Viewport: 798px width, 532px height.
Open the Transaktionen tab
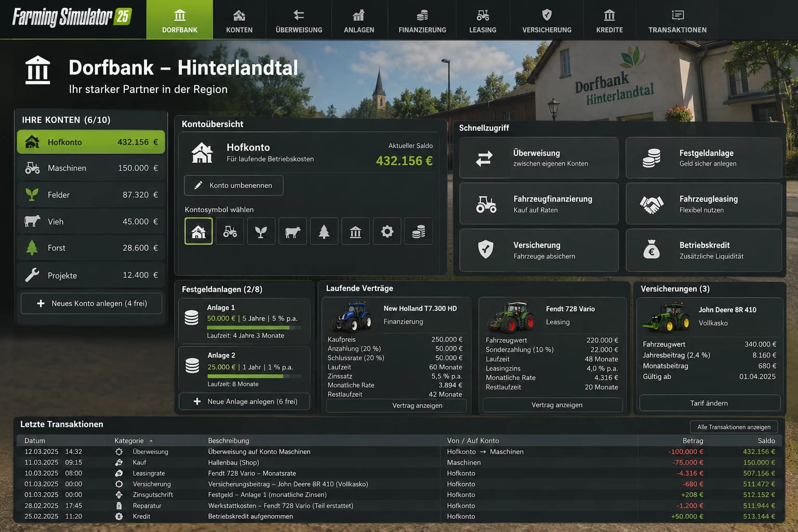pos(677,20)
